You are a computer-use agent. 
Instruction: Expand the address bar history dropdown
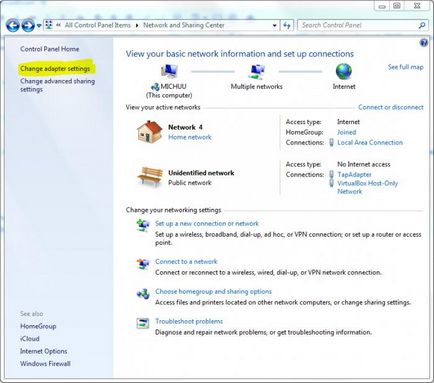pyautogui.click(x=275, y=25)
